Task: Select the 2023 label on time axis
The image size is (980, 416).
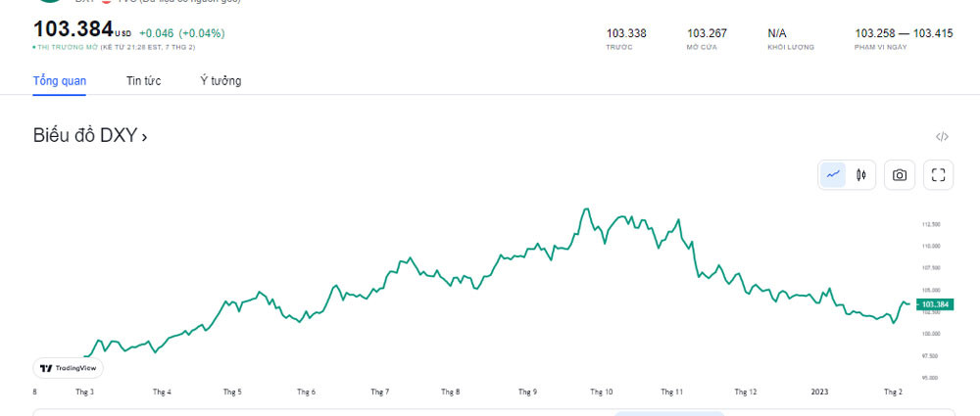Action: (820, 392)
